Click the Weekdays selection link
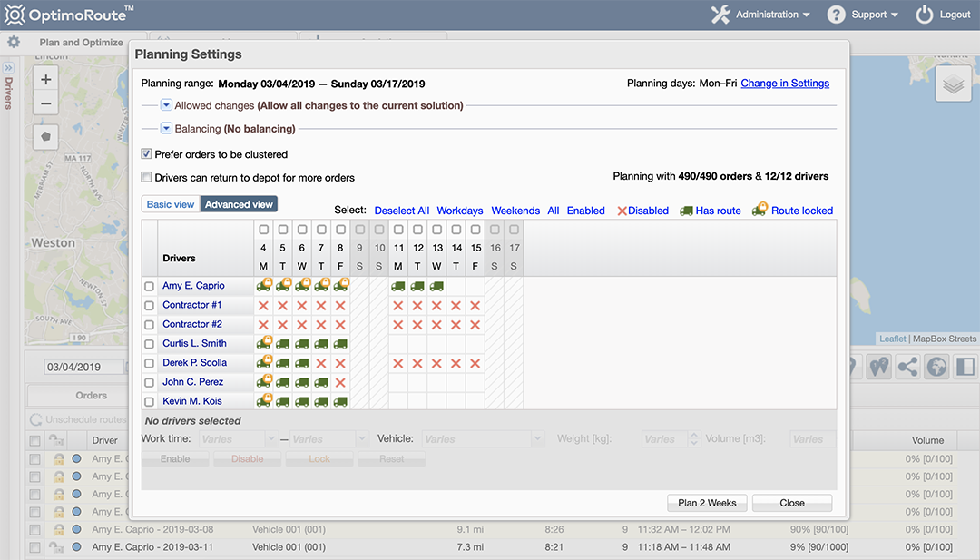The height and width of the screenshot is (560, 980). pyautogui.click(x=460, y=211)
